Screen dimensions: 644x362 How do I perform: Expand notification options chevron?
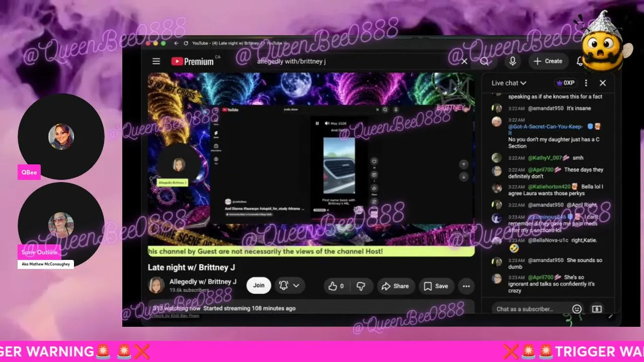(x=296, y=286)
